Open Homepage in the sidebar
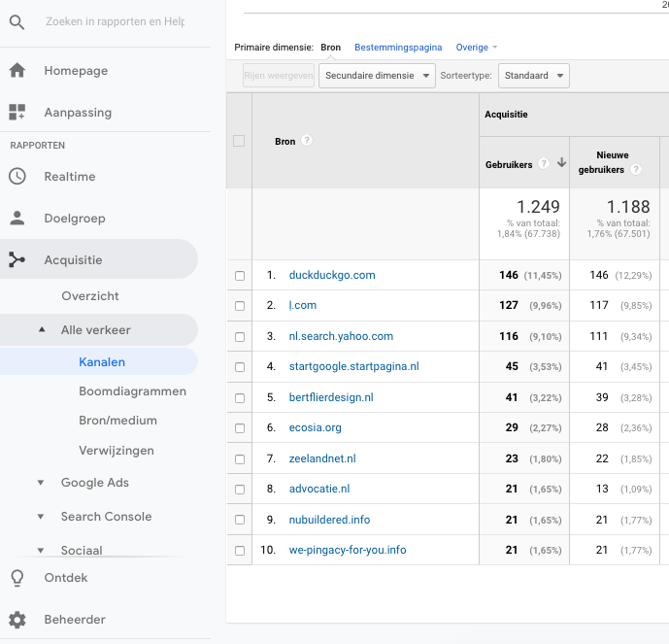The height and width of the screenshot is (644, 669). 76,70
